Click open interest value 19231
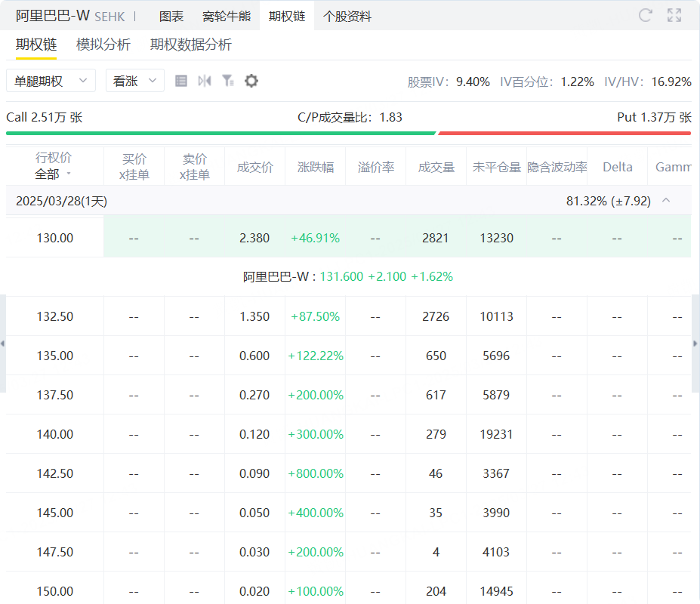This screenshot has width=700, height=604. click(x=496, y=434)
